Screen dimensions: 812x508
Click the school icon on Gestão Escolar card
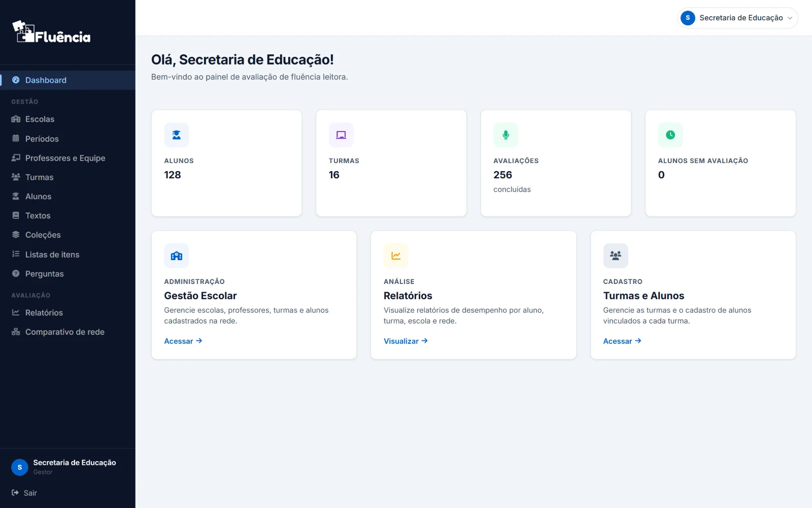[x=176, y=256]
